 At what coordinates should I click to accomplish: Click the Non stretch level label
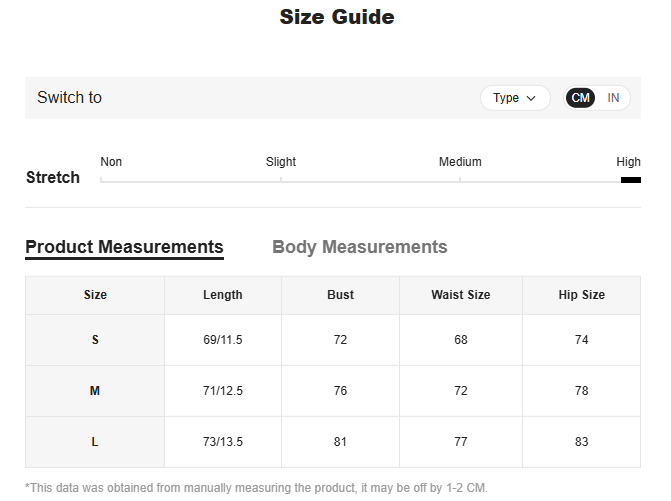[x=111, y=162]
